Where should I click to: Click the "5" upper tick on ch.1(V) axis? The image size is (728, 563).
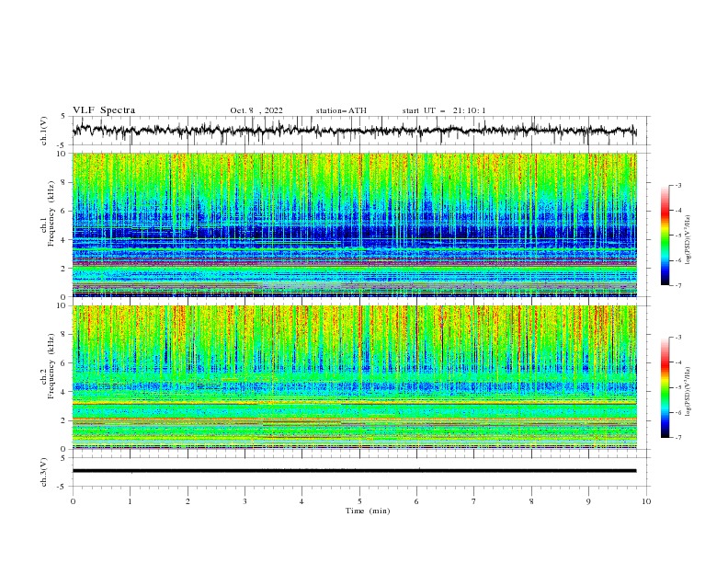tap(64, 116)
